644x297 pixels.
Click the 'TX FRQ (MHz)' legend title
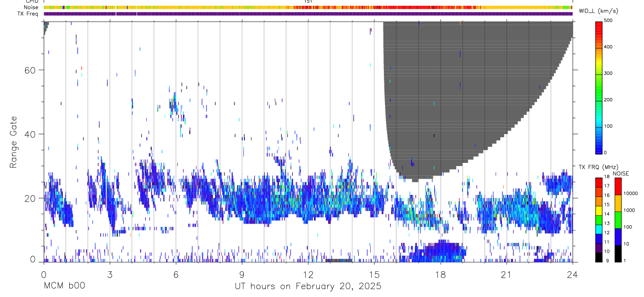coord(597,167)
